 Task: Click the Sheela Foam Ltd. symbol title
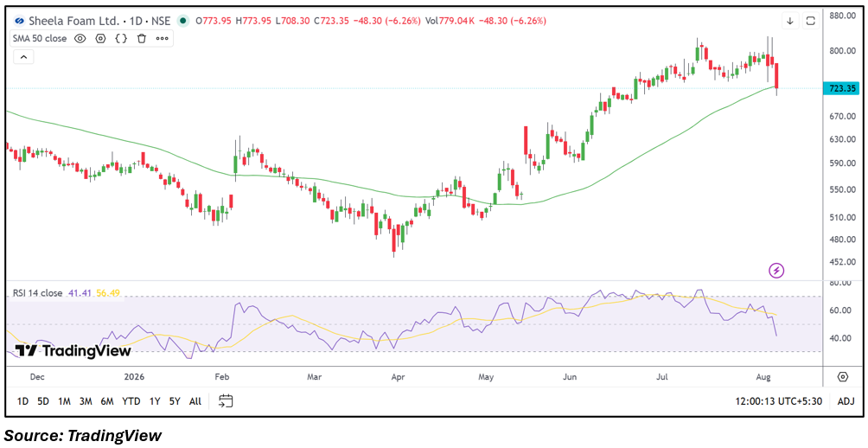tap(74, 21)
